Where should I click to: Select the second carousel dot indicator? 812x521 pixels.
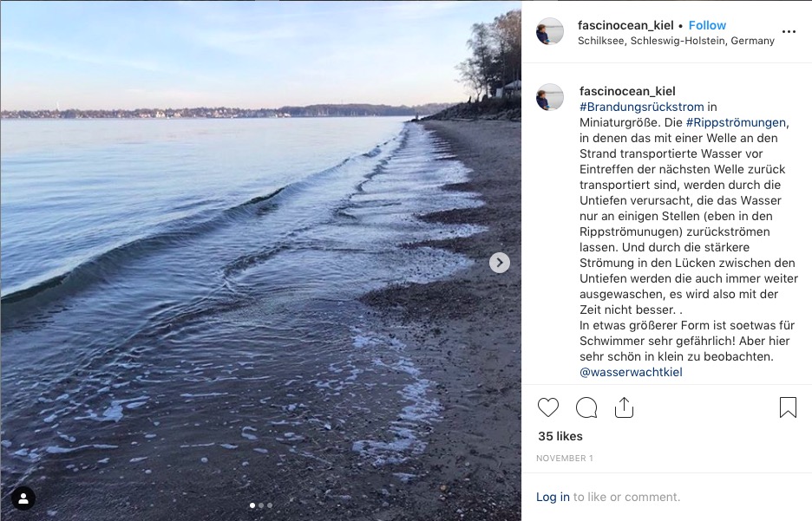[x=261, y=505]
